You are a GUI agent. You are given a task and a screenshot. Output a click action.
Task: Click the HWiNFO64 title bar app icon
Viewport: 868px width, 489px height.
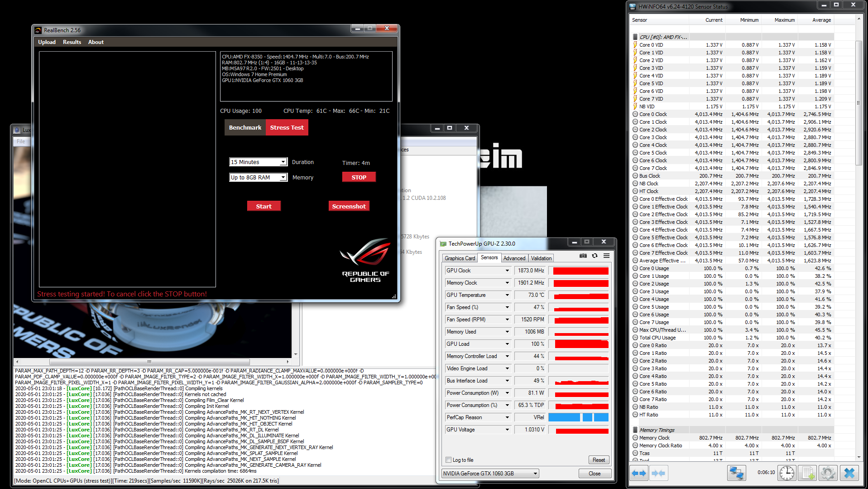[x=633, y=7]
